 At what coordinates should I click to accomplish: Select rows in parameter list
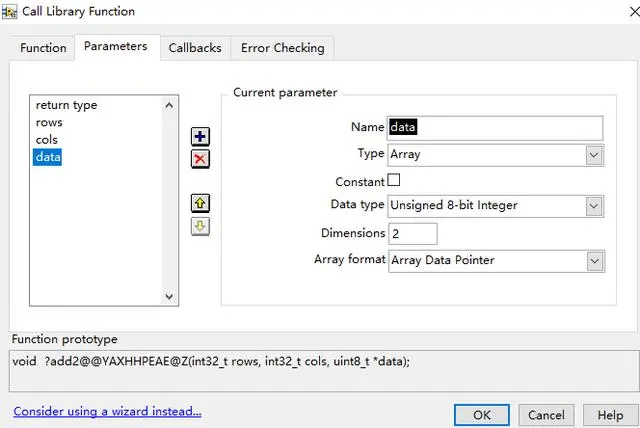point(49,122)
